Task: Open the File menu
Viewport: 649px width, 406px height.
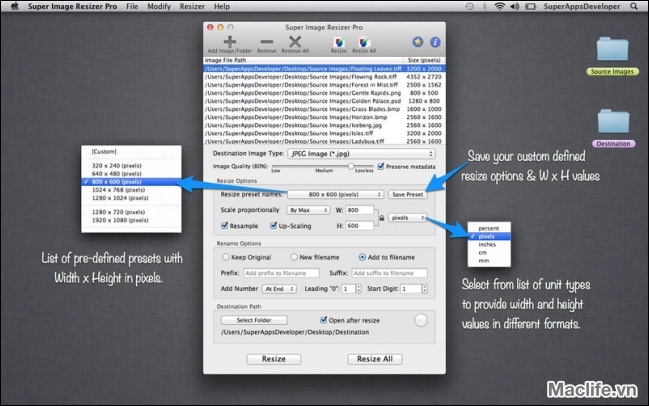Action: coord(132,6)
